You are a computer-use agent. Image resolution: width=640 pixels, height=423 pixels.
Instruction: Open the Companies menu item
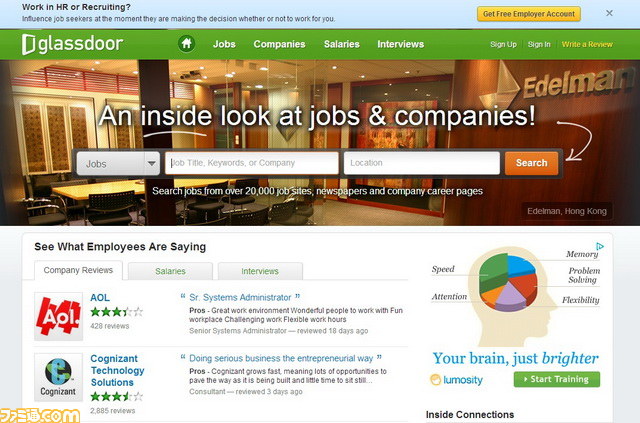click(279, 44)
